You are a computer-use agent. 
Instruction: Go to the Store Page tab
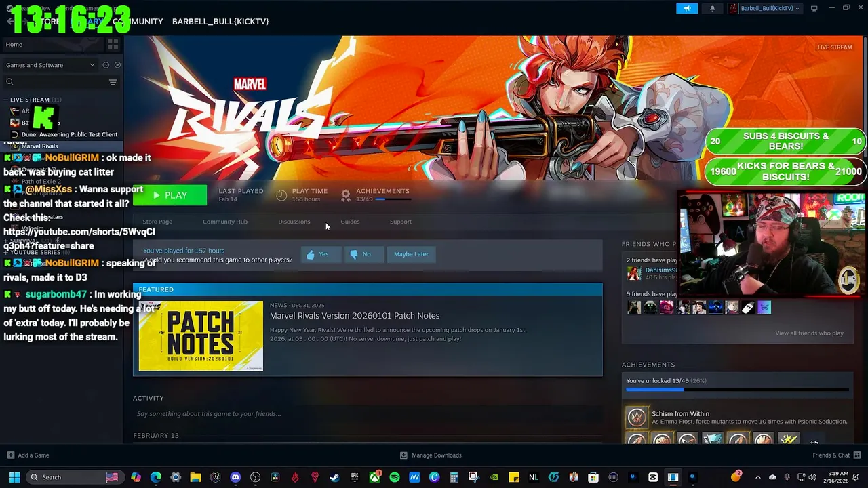[x=157, y=222]
